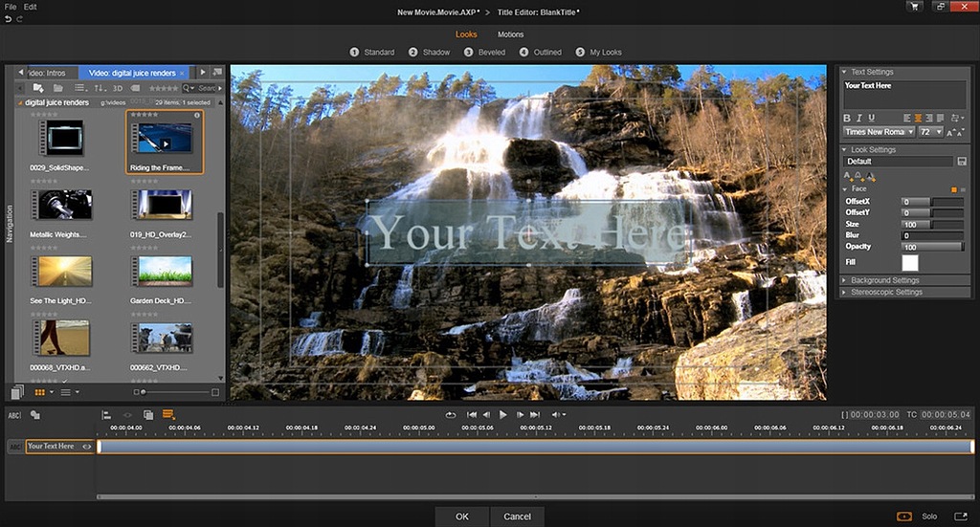Viewport: 980px width, 527px height.
Task: Click the OffsetX slider
Action: pyautogui.click(x=932, y=202)
